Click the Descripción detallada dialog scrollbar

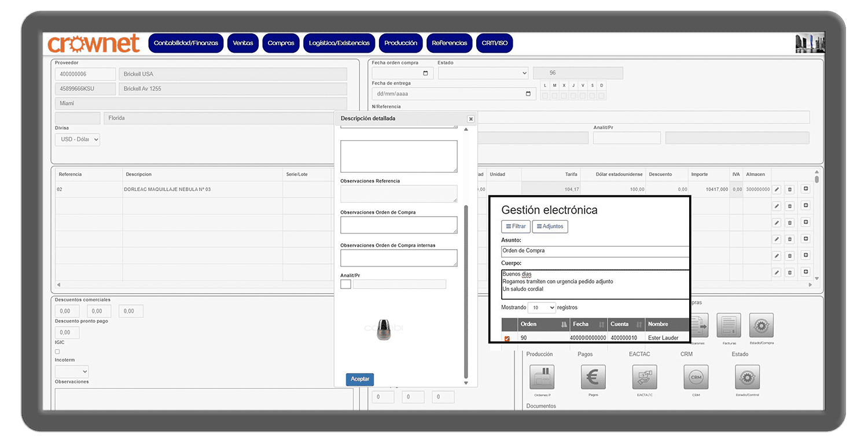[466, 290]
